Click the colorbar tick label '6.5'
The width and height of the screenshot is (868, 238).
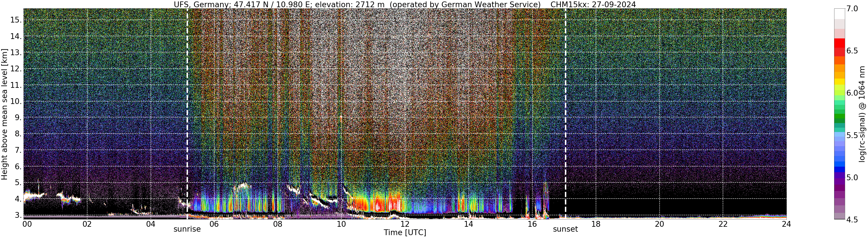[852, 51]
